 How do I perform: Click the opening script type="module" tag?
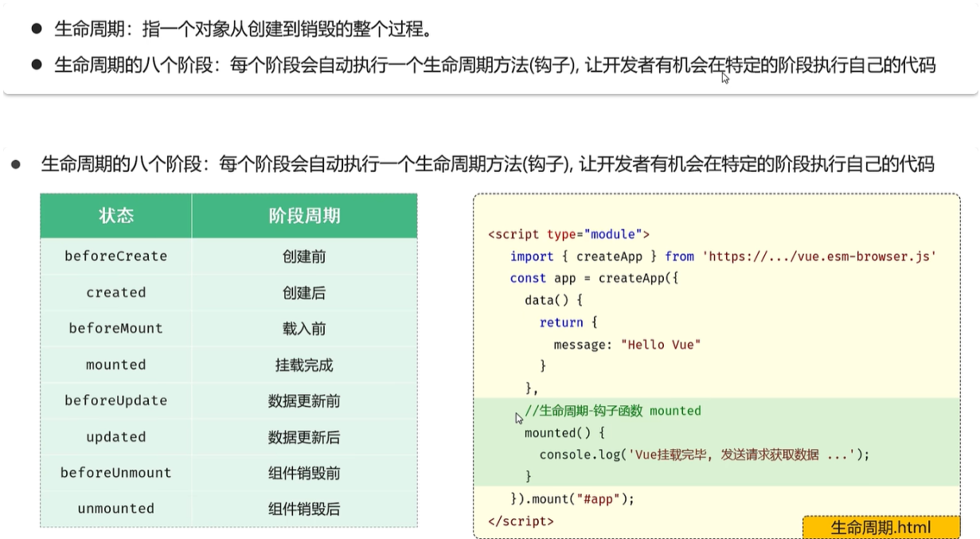pyautogui.click(x=568, y=234)
